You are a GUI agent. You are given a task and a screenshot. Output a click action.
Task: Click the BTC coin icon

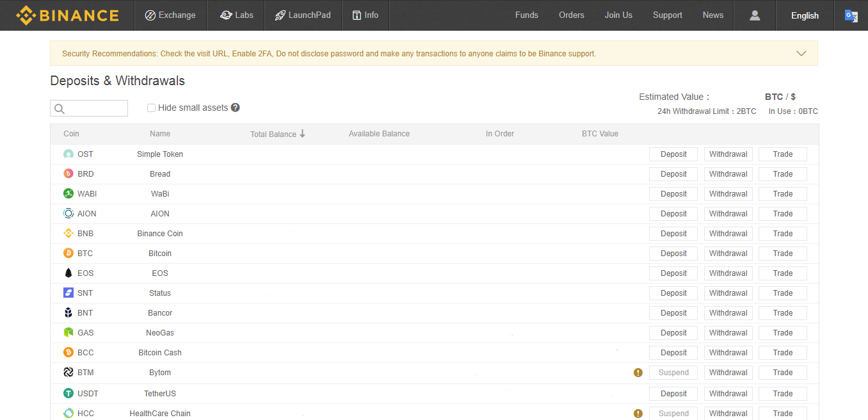68,254
